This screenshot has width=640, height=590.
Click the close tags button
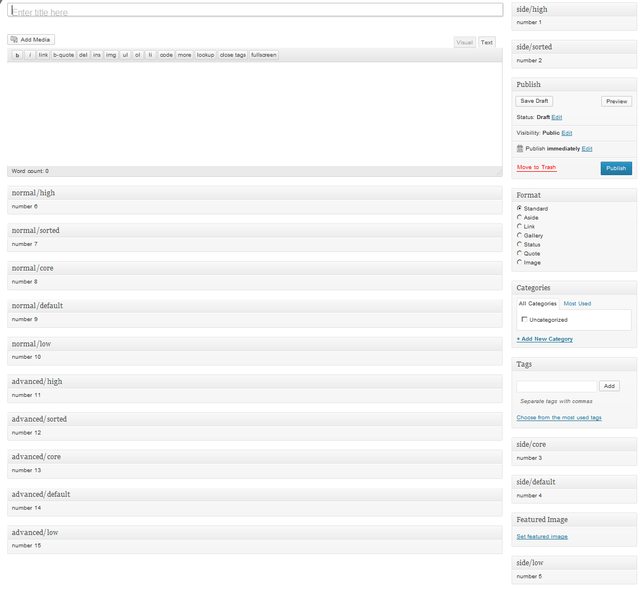233,55
